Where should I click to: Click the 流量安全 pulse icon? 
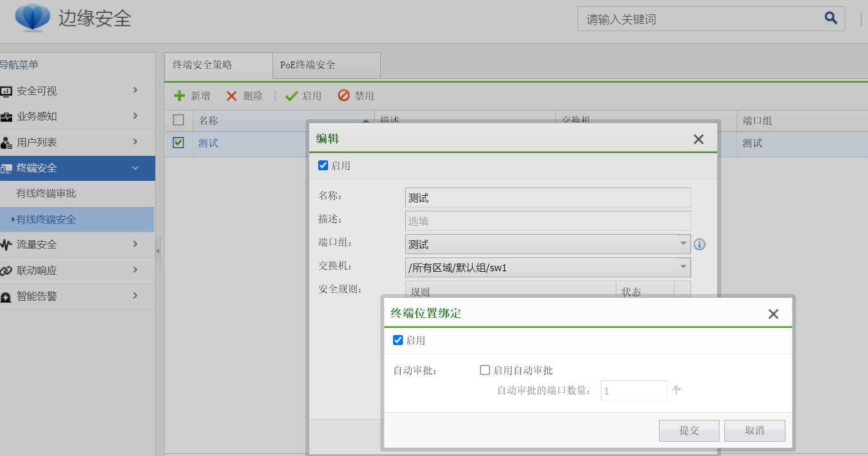click(6, 245)
